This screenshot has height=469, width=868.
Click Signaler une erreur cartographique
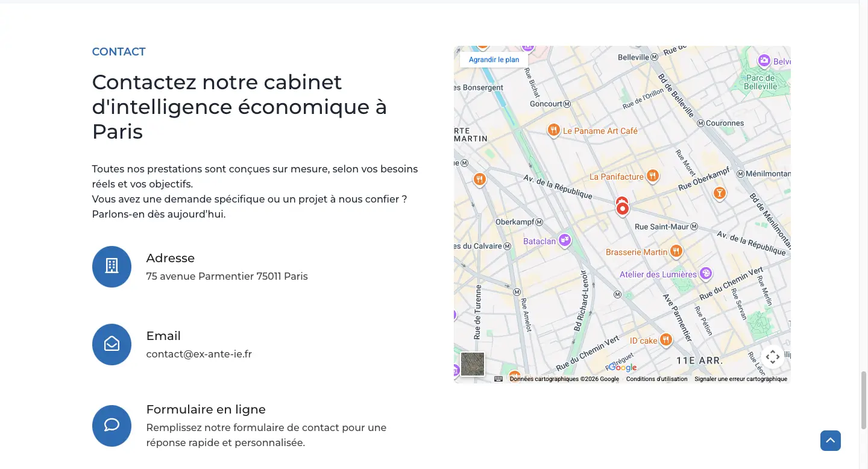pyautogui.click(x=741, y=379)
